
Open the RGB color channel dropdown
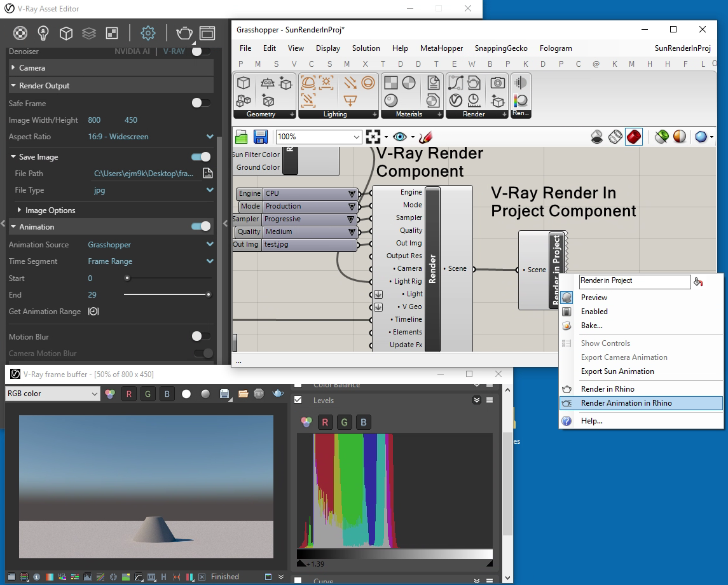tap(53, 394)
